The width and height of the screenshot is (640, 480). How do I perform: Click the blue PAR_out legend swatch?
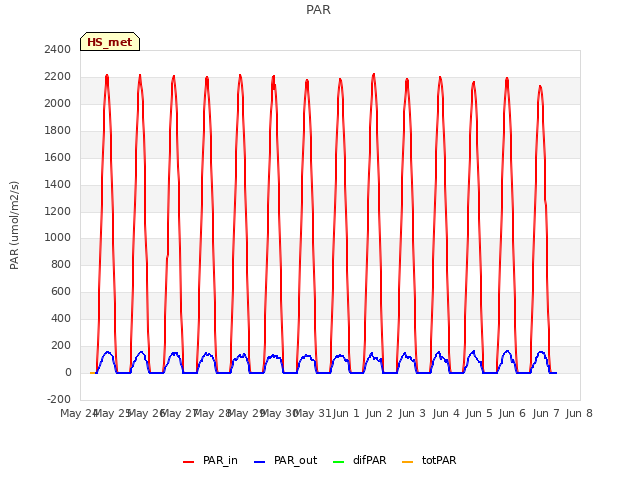(259, 462)
